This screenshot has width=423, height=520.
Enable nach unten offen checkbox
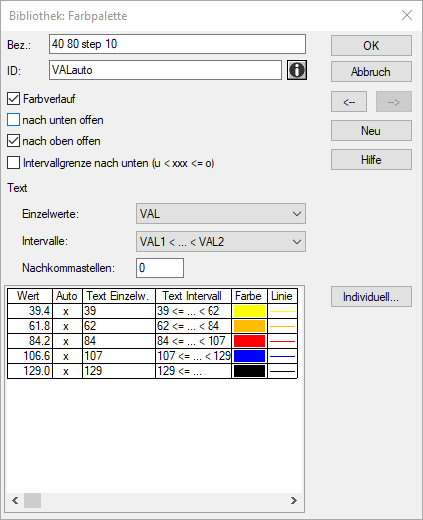click(13, 120)
